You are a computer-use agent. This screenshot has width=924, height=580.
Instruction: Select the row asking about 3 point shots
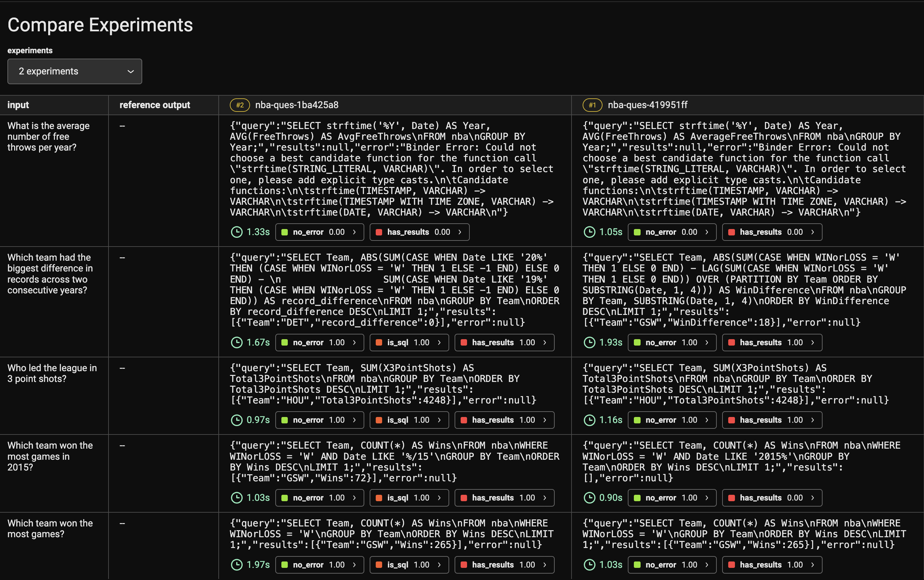pos(462,396)
